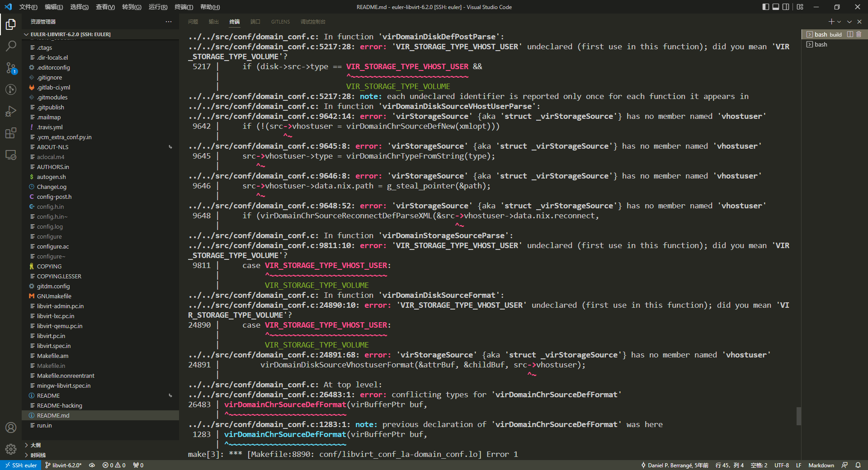Screen dimensions: 868x470
Task: Click the Daniel P. Berrangé blame annotation
Action: [675, 465]
